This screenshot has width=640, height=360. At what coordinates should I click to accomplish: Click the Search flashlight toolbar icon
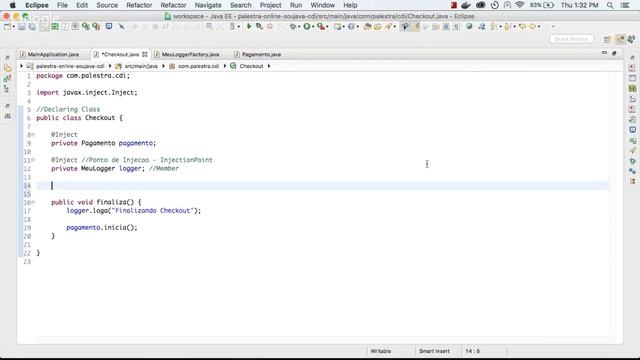(x=388, y=27)
